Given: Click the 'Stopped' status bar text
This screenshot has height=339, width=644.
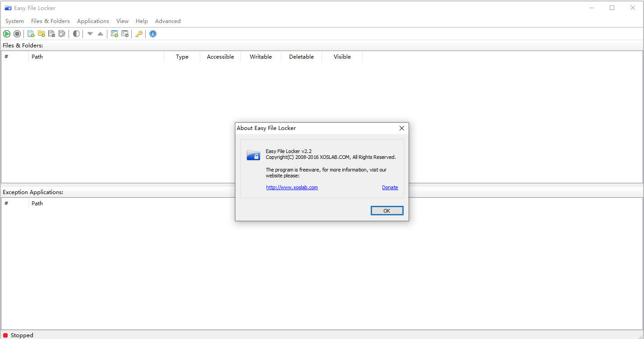Looking at the screenshot, I should click(22, 335).
